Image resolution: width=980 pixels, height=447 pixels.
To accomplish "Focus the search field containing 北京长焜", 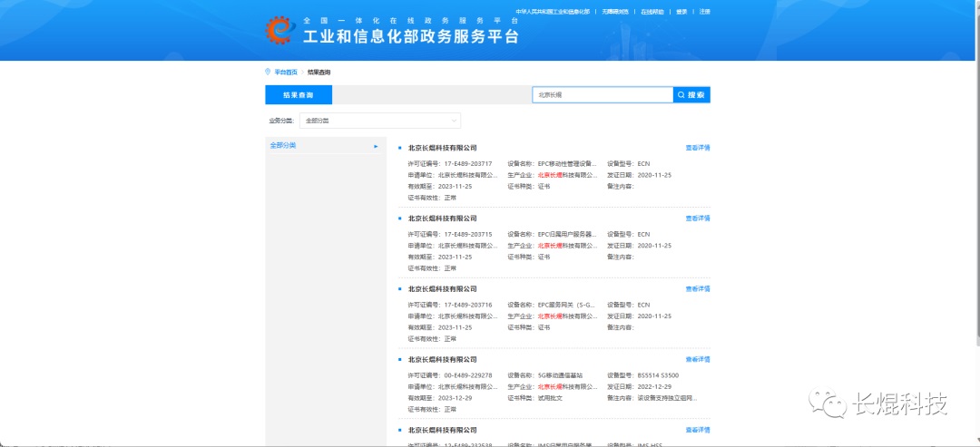I will pyautogui.click(x=603, y=95).
